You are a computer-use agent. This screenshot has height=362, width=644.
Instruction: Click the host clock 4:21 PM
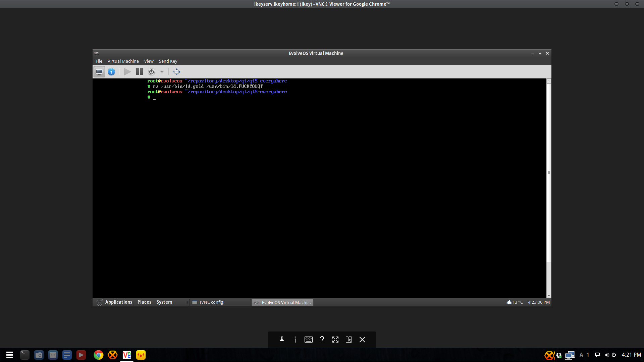click(631, 355)
